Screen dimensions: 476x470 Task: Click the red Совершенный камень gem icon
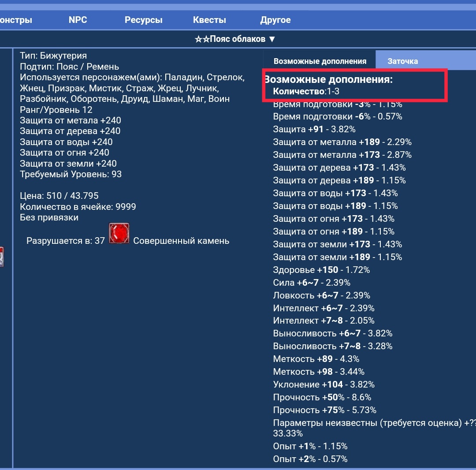point(119,234)
